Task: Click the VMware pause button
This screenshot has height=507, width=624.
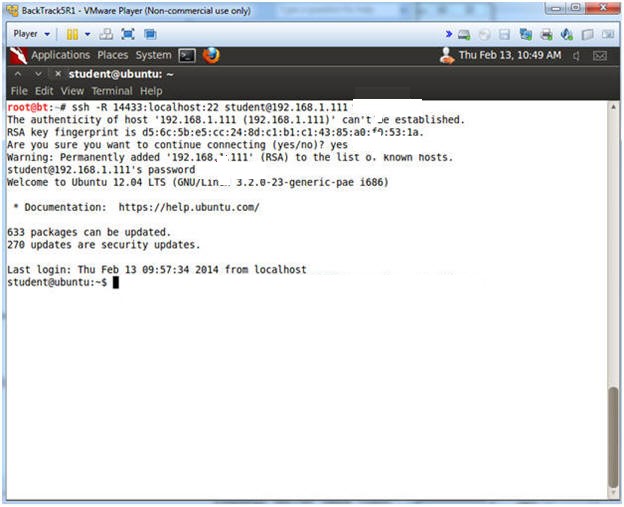Action: pyautogui.click(x=71, y=34)
